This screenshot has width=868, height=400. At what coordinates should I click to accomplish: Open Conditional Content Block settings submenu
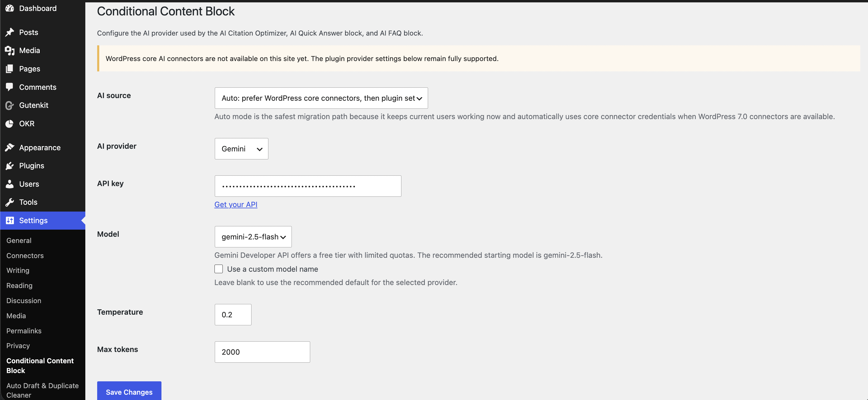pos(40,365)
